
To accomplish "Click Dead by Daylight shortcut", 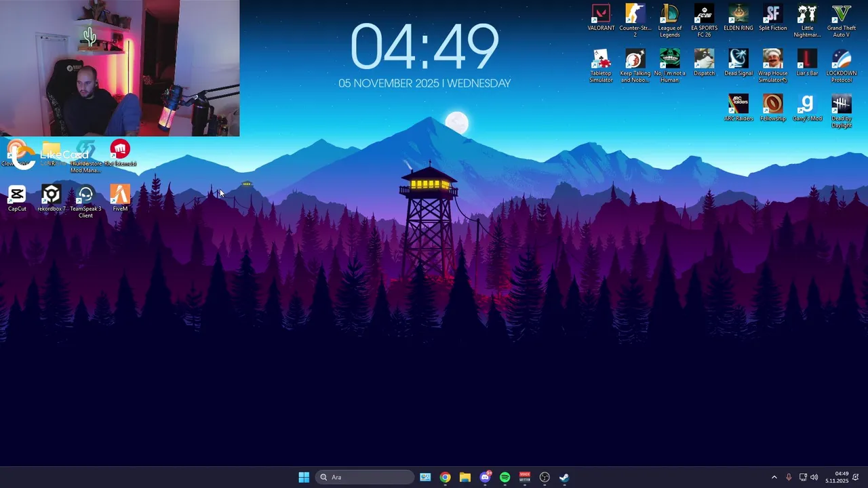I will coord(842,112).
